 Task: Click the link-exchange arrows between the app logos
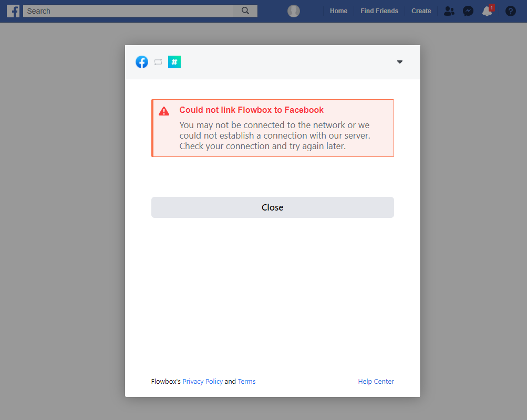(158, 62)
